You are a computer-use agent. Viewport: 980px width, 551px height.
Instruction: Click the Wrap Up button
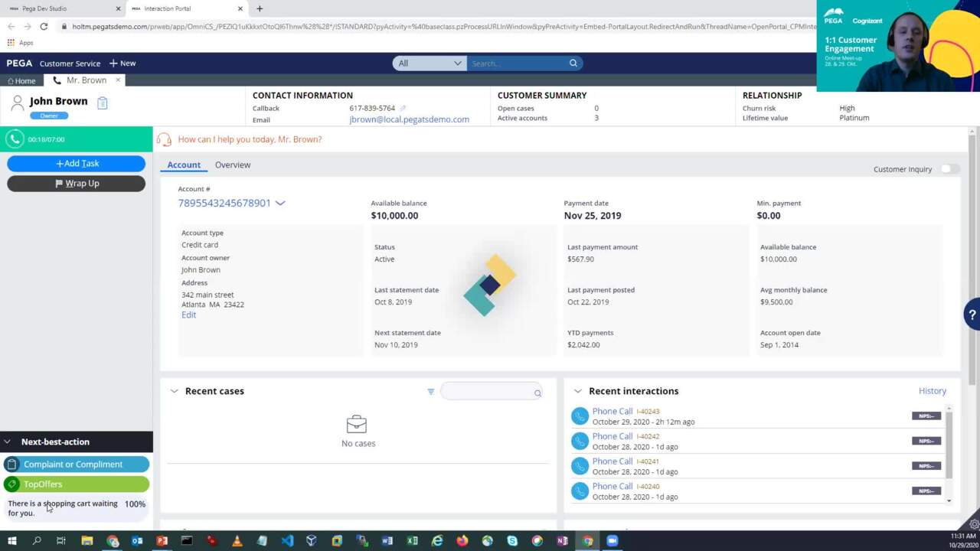(x=76, y=184)
